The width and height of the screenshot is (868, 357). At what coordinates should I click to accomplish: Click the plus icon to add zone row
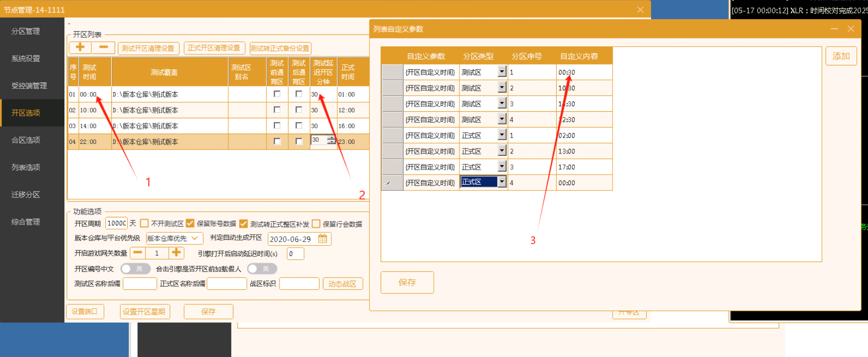point(80,47)
